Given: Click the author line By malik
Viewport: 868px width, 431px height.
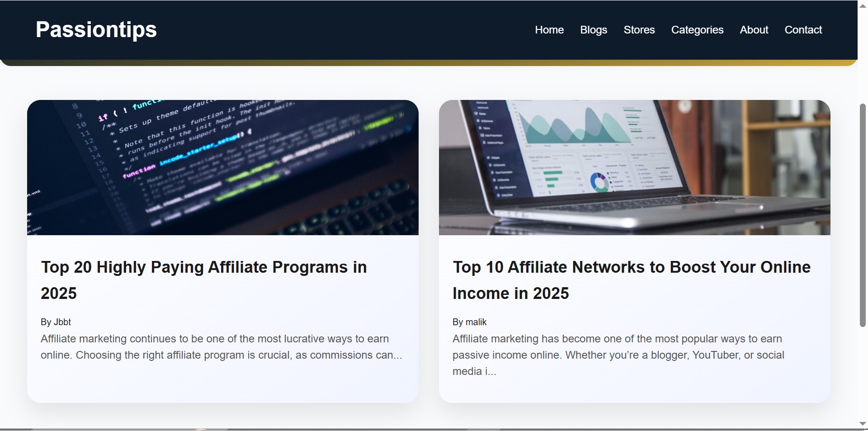Looking at the screenshot, I should [x=470, y=322].
